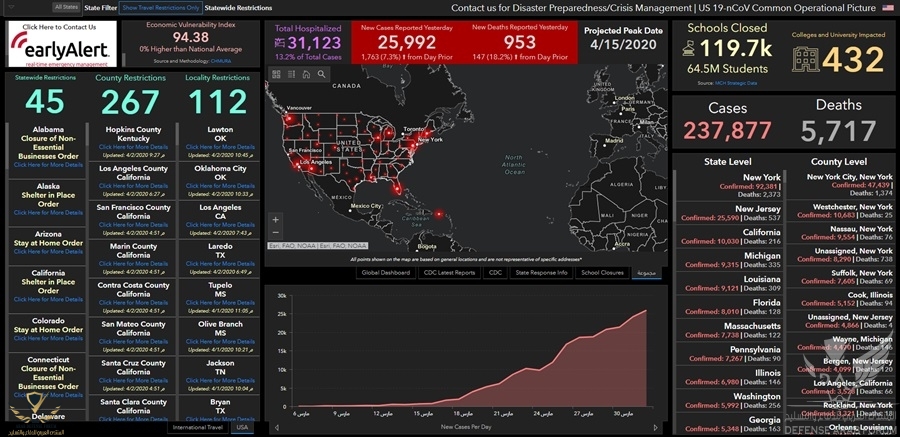Open Lawton OK more details link
Image resolution: width=900 pixels, height=437 pixels.
(x=220, y=147)
